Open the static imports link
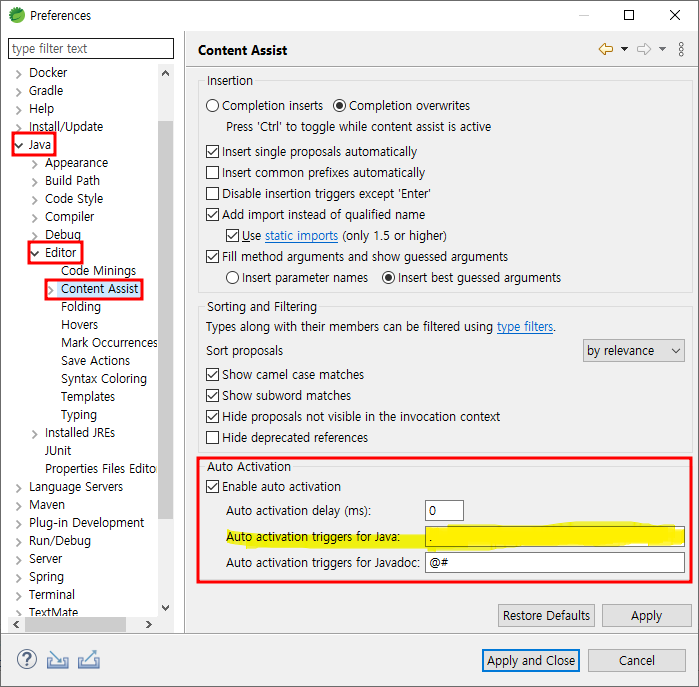 tap(301, 235)
